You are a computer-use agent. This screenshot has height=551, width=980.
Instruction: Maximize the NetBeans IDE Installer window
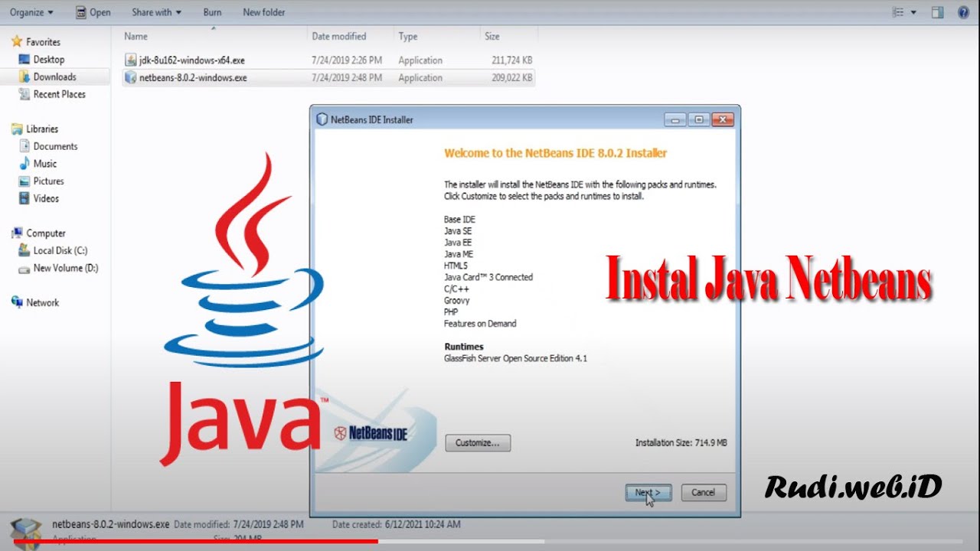(x=698, y=119)
